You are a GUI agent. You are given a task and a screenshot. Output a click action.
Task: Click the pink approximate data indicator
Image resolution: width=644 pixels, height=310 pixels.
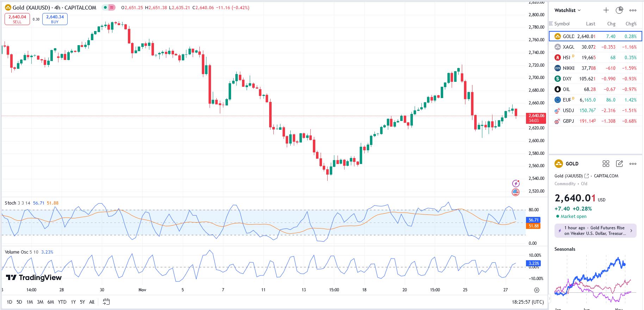tap(112, 7)
